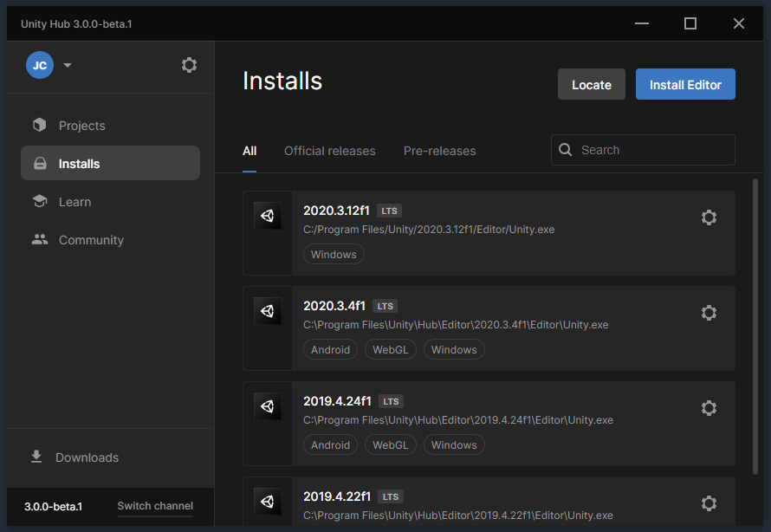Click the Windows tag under 2020.3.12f1
The image size is (771, 532).
click(x=334, y=254)
